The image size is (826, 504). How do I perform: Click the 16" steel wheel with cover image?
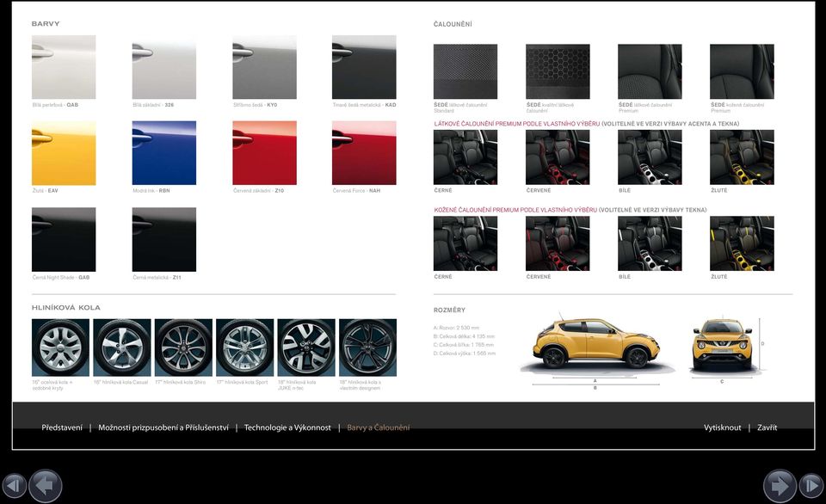click(x=60, y=347)
